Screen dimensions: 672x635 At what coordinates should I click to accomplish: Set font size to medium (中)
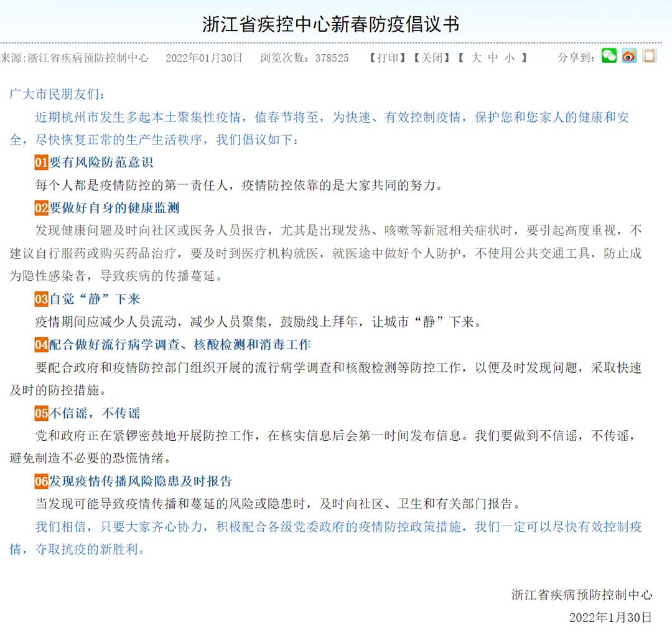tap(493, 57)
